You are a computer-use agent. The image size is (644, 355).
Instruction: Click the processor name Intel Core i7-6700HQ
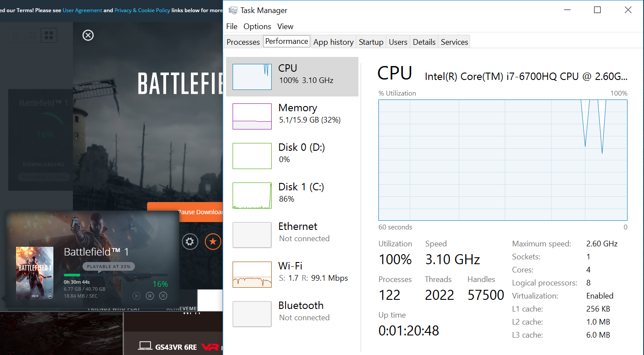coord(526,76)
